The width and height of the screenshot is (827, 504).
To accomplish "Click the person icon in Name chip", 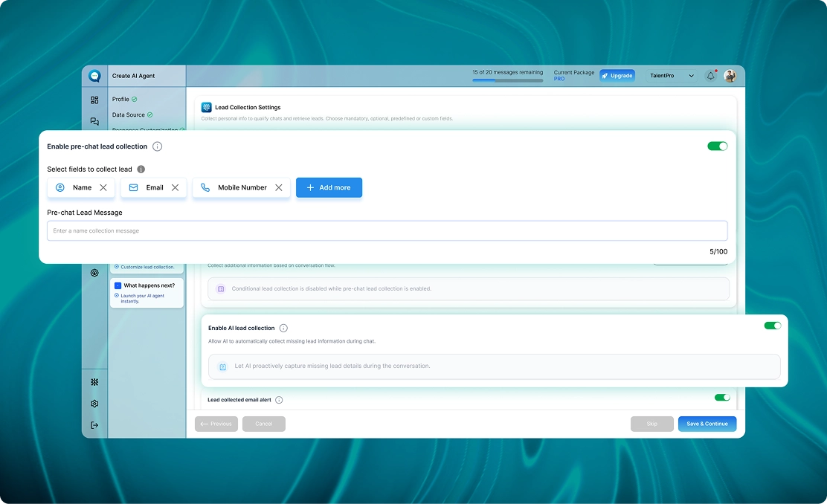I will [60, 187].
